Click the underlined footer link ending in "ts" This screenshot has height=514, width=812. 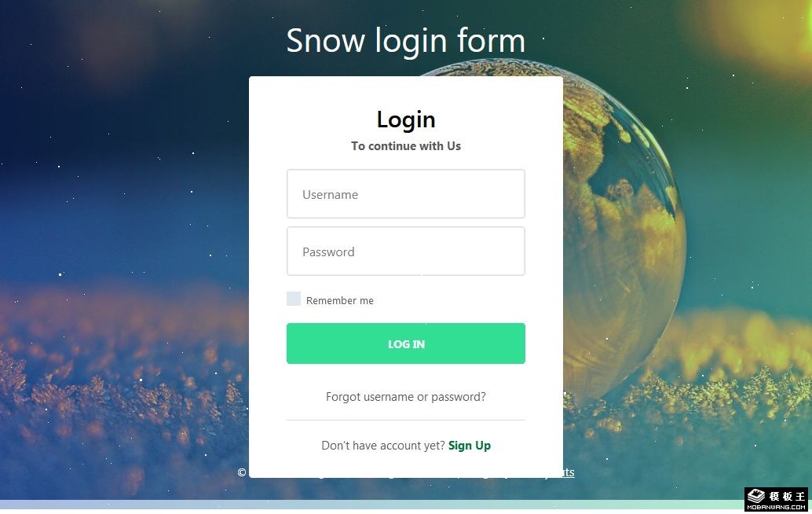click(x=569, y=472)
